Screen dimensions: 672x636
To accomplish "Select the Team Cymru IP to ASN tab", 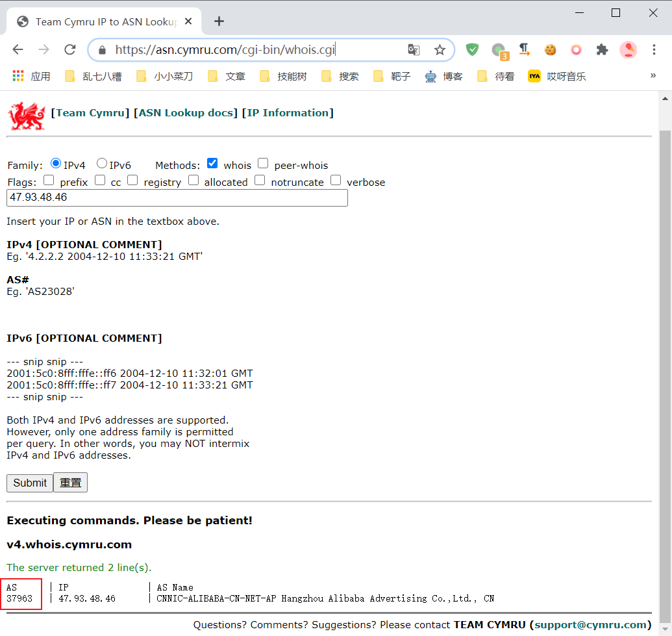I will [105, 21].
